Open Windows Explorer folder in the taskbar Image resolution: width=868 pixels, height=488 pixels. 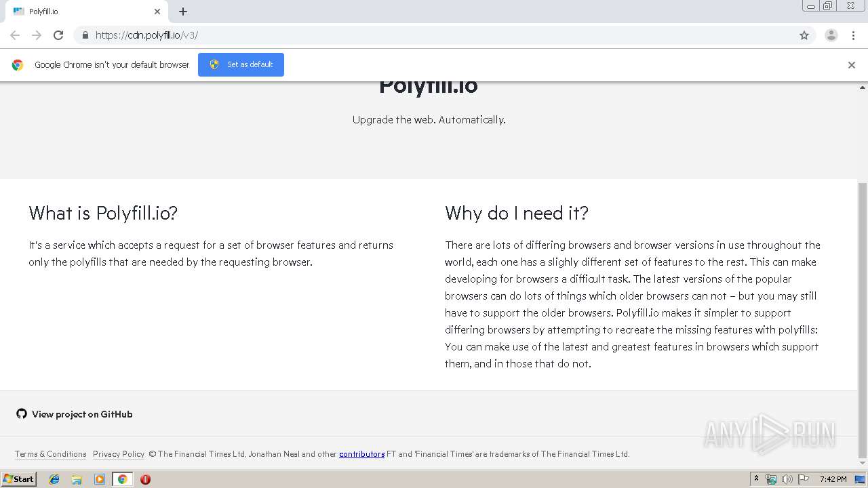pos(77,479)
